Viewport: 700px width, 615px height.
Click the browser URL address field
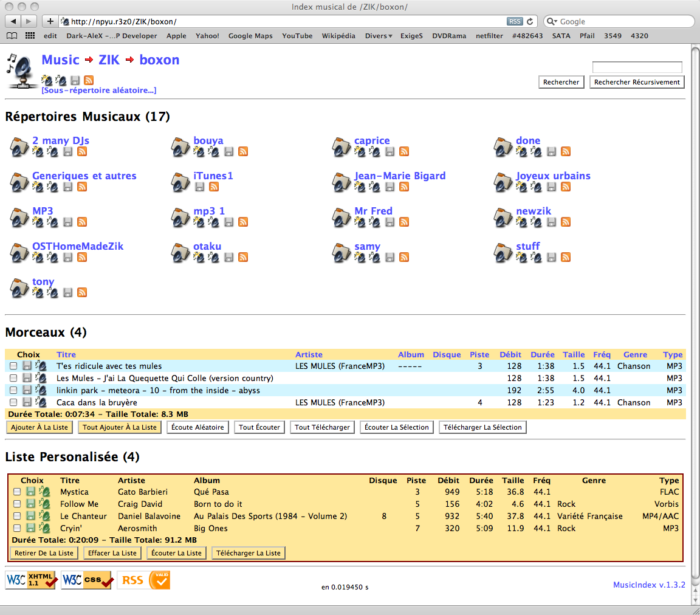(x=286, y=21)
